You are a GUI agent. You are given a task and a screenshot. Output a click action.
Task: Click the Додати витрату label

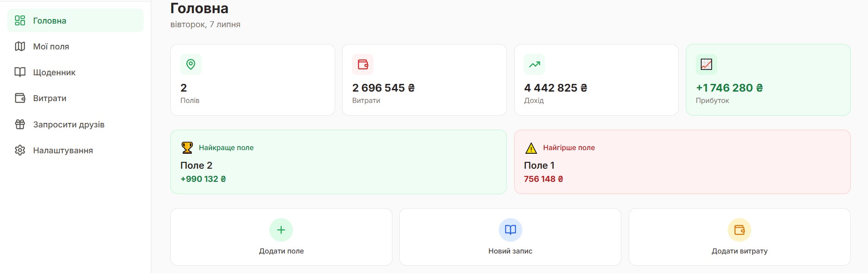739,251
